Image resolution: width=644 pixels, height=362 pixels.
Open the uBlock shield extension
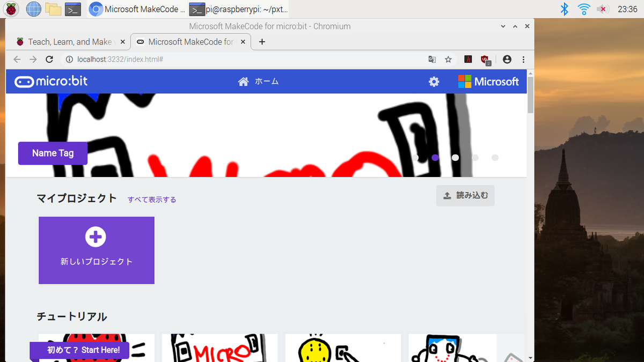coord(485,60)
